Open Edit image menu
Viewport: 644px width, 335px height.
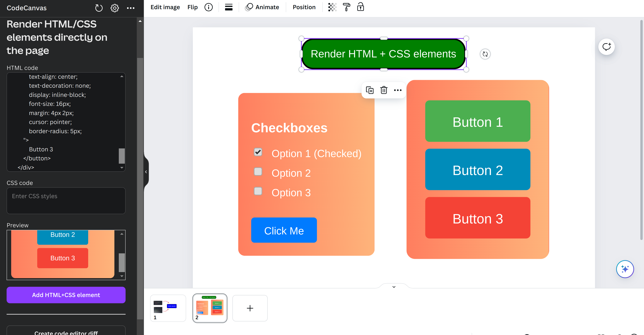(165, 7)
